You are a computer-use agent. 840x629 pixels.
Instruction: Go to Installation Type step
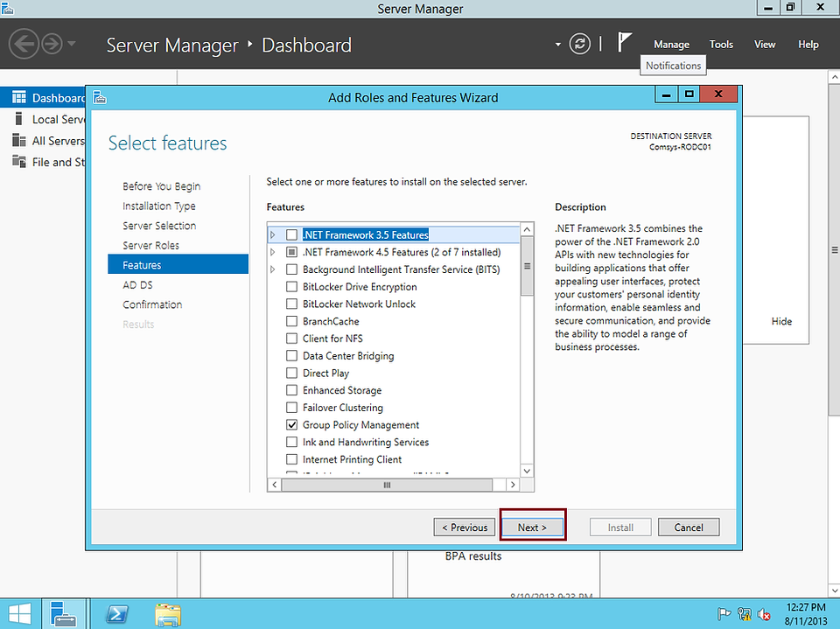pos(158,206)
